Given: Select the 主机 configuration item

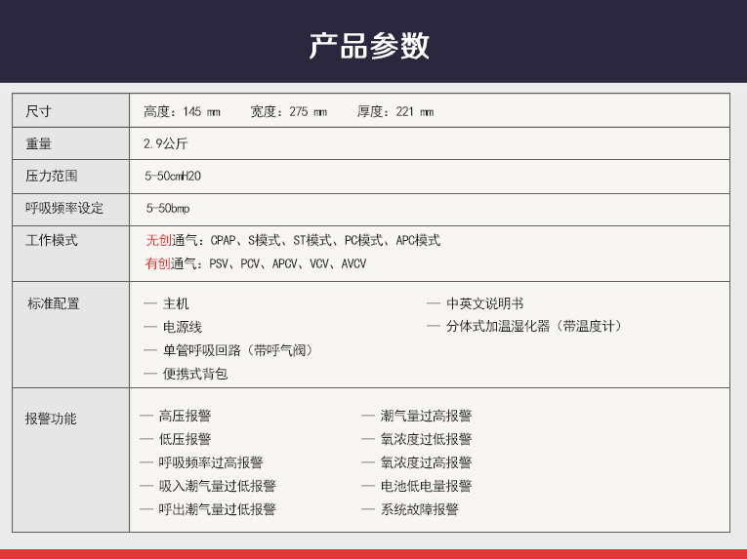Looking at the screenshot, I should (176, 303).
